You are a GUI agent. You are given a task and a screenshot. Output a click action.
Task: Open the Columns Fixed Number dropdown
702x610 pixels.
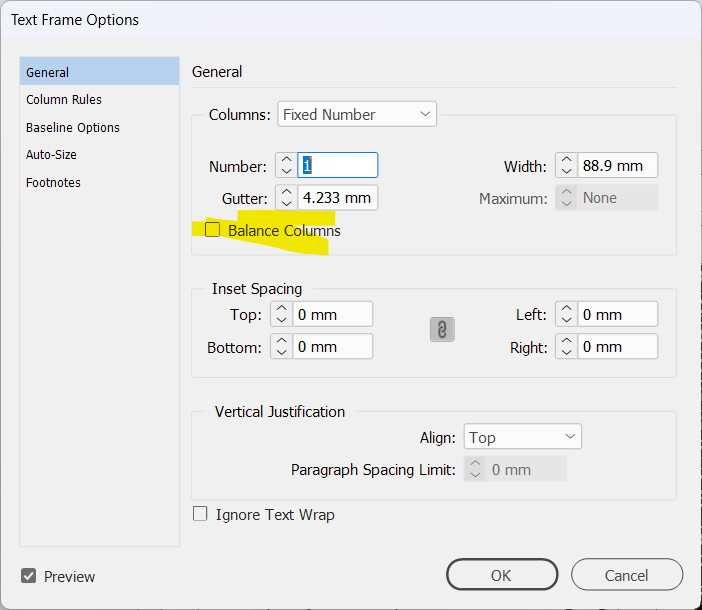click(x=357, y=114)
